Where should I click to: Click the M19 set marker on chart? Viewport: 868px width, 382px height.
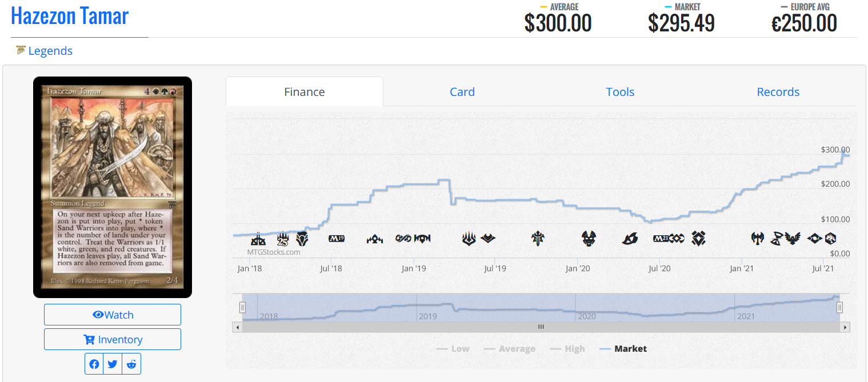click(x=337, y=239)
